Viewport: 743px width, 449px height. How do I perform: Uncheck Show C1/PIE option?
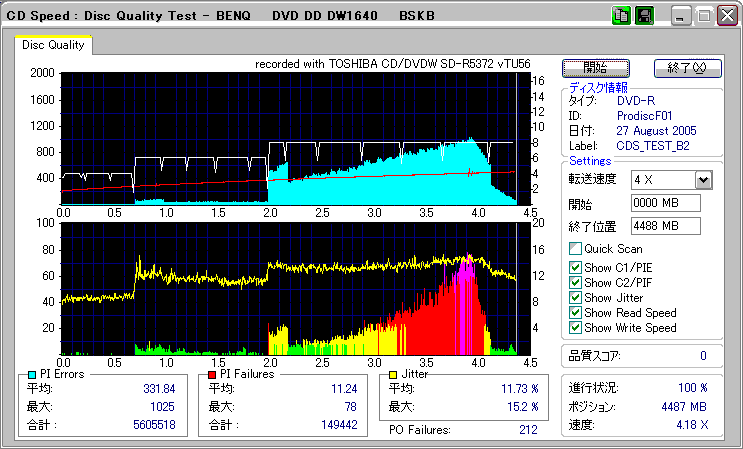[x=575, y=267]
